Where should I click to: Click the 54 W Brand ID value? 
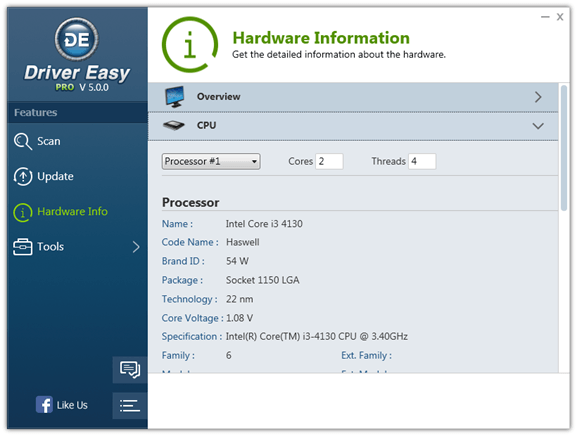click(237, 261)
